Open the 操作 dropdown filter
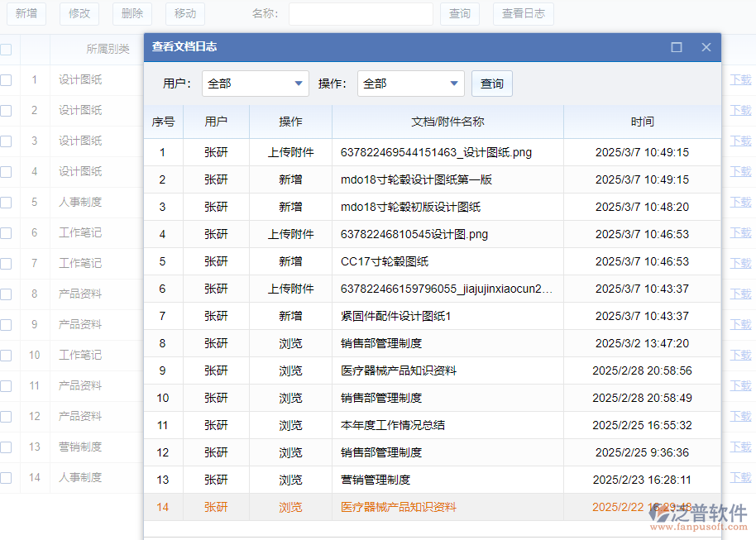The image size is (756, 540). click(x=410, y=84)
